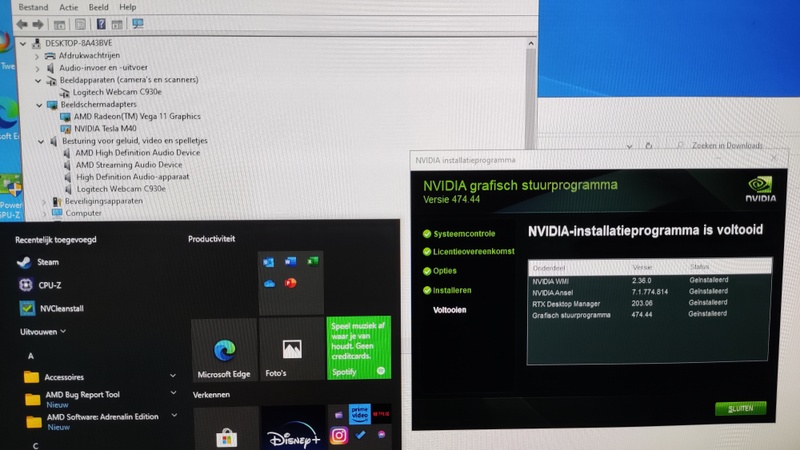Click the Productiviteit group heading
Image resolution: width=800 pixels, height=450 pixels.
pos(211,239)
